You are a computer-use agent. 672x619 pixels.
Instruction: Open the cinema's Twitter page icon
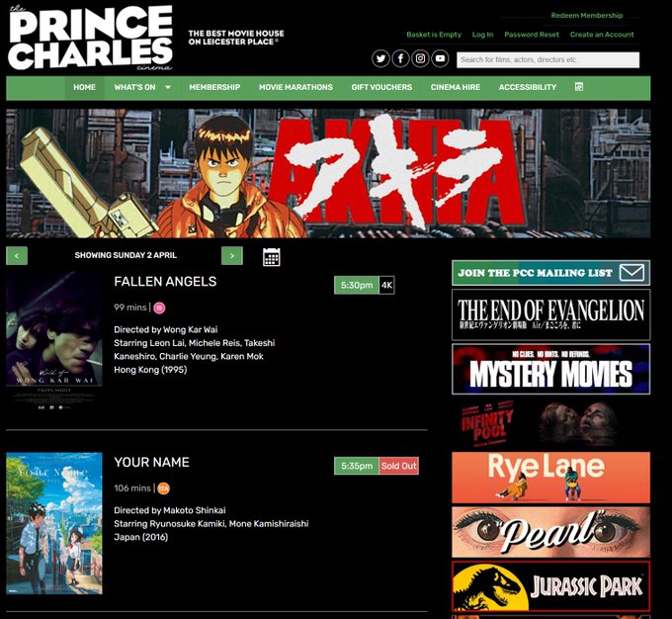click(x=380, y=58)
